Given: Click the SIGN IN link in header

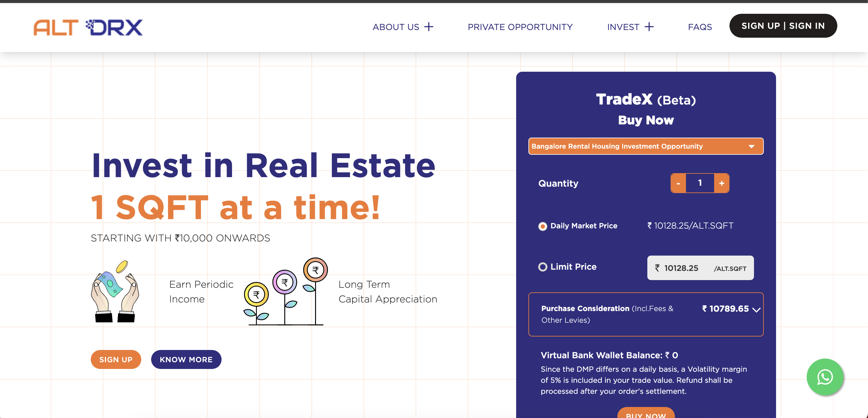Looking at the screenshot, I should (807, 25).
